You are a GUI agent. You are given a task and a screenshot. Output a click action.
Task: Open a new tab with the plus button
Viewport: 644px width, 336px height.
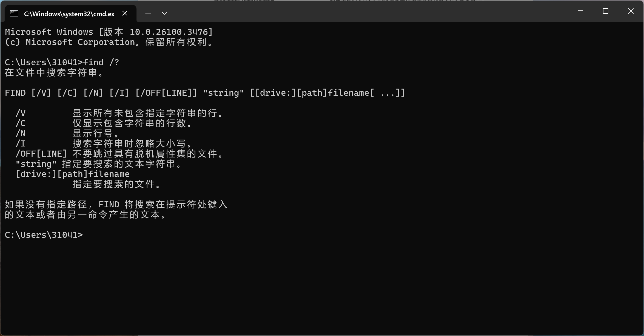click(148, 13)
